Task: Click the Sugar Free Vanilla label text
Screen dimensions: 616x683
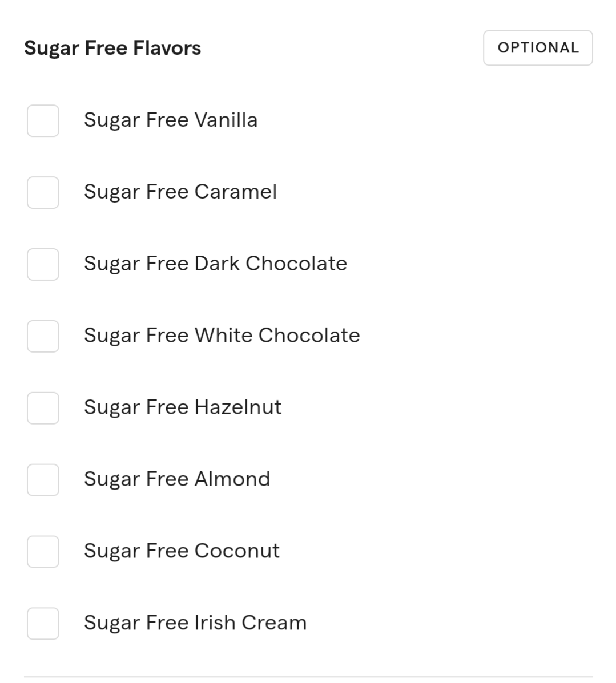Action: pyautogui.click(x=171, y=120)
